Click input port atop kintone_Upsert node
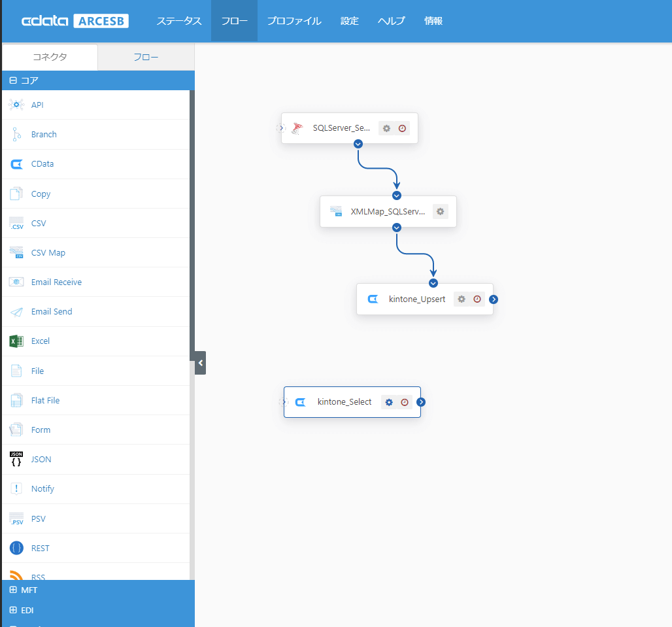This screenshot has height=627, width=672. coord(433,283)
